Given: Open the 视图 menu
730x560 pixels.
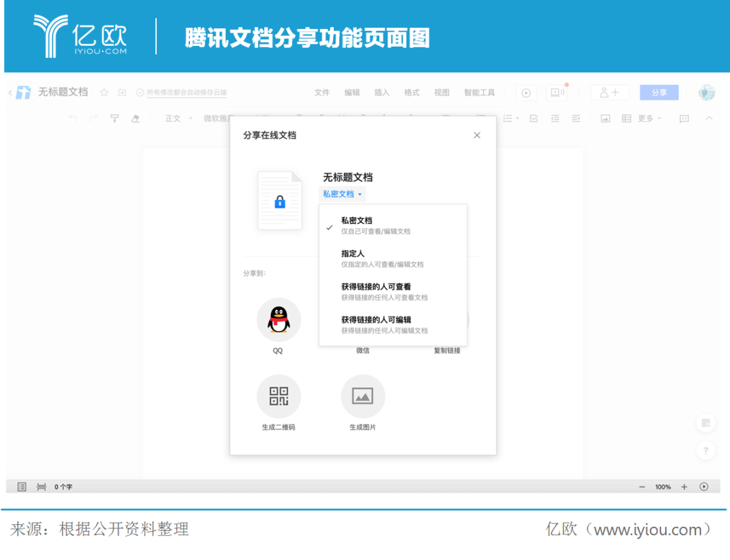Looking at the screenshot, I should click(442, 93).
